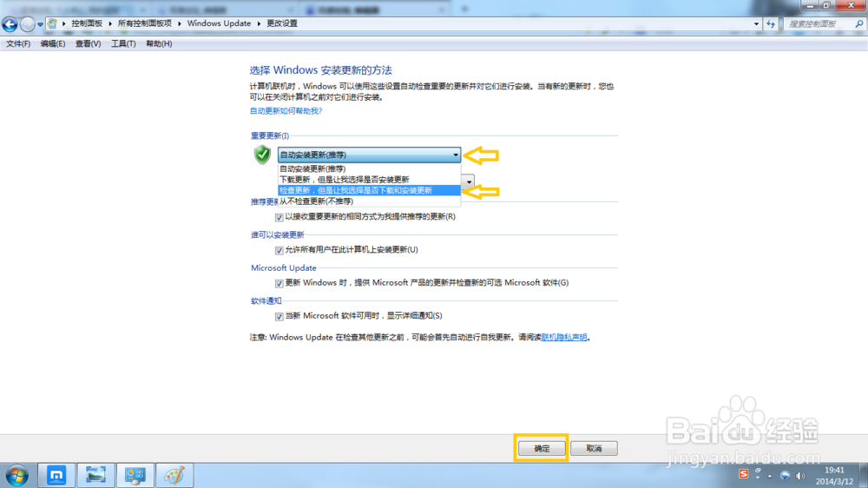
Task: Switch to Control Panel taskbar icon
Action: (135, 475)
